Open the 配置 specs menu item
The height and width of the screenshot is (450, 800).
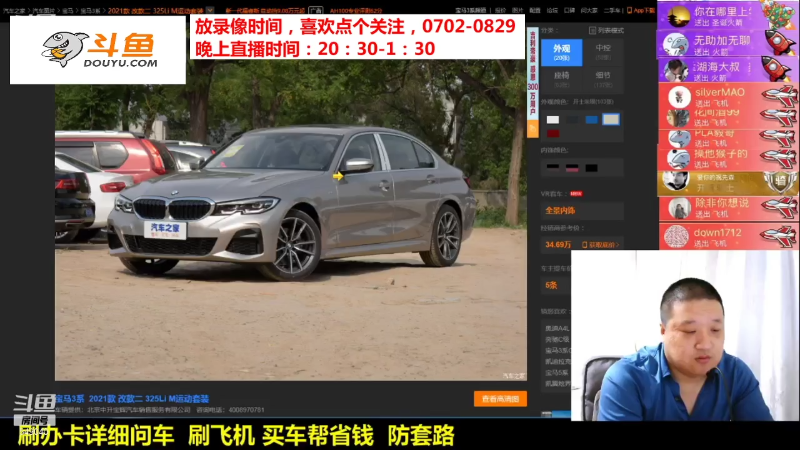535,10
